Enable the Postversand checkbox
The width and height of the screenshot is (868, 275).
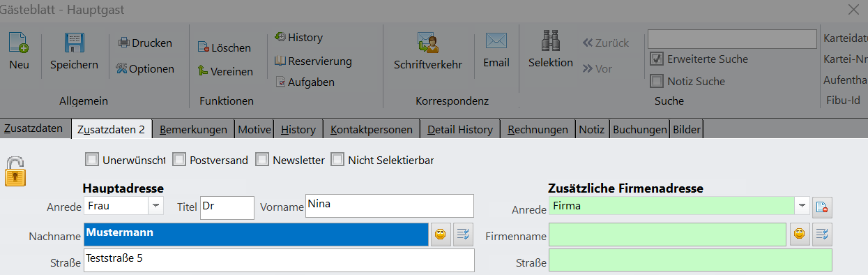[x=178, y=160]
